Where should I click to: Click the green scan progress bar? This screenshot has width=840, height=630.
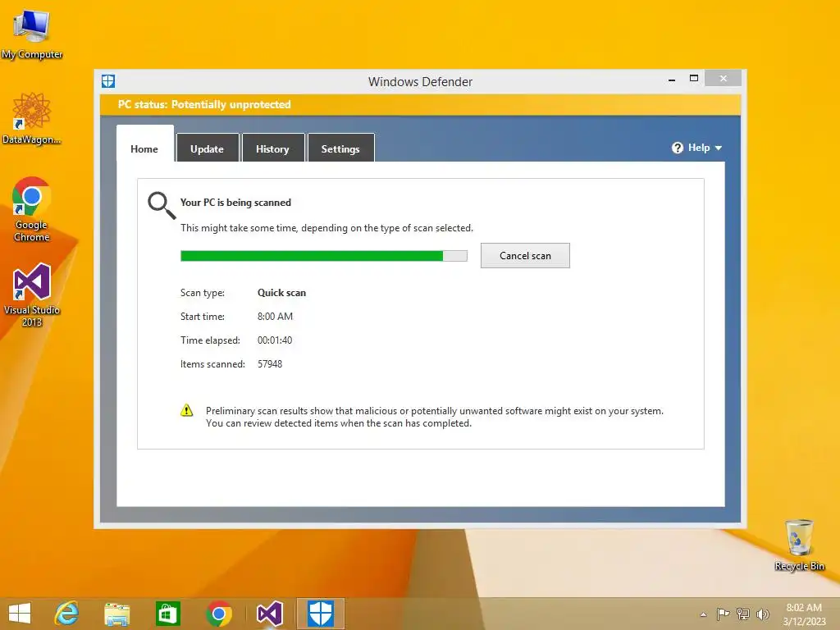(x=323, y=256)
